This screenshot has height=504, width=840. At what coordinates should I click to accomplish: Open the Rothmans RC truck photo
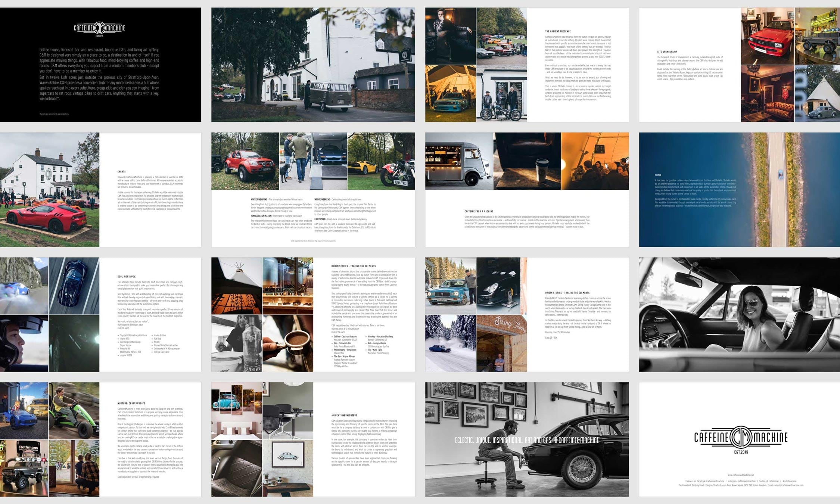(24, 468)
